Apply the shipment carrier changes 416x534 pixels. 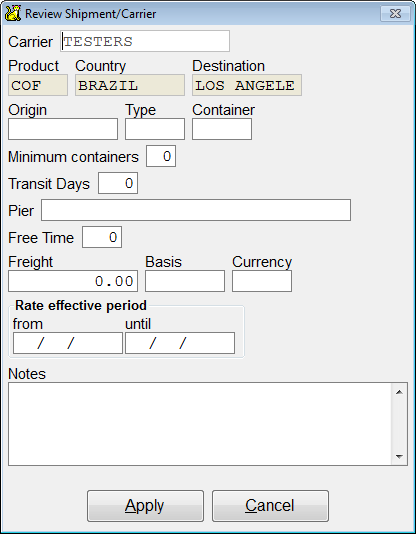[145, 506]
